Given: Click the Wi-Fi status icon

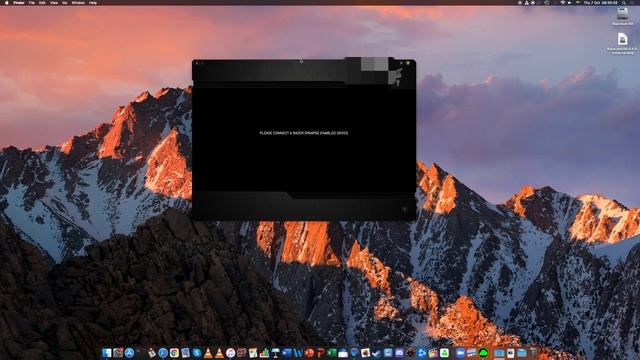Looking at the screenshot, I should pos(563,2).
